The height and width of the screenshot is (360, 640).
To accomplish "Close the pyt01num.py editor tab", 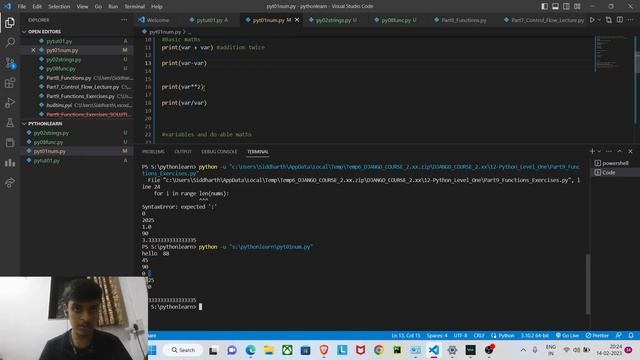I will click(297, 20).
